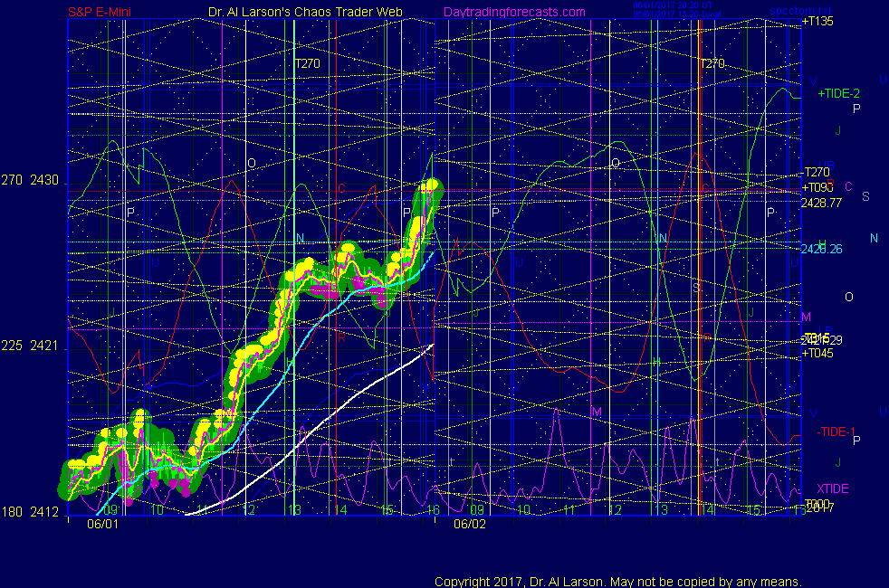Click the white P label below +TIDE-2

pos(856,109)
